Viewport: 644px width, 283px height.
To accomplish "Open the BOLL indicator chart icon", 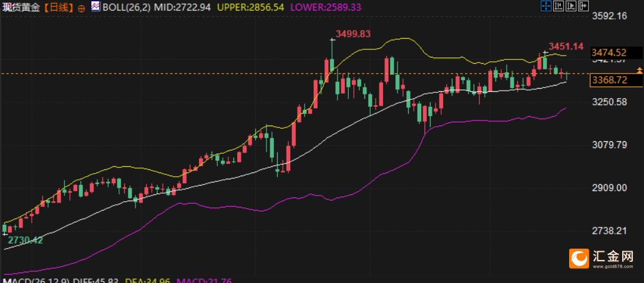I will pyautogui.click(x=95, y=6).
